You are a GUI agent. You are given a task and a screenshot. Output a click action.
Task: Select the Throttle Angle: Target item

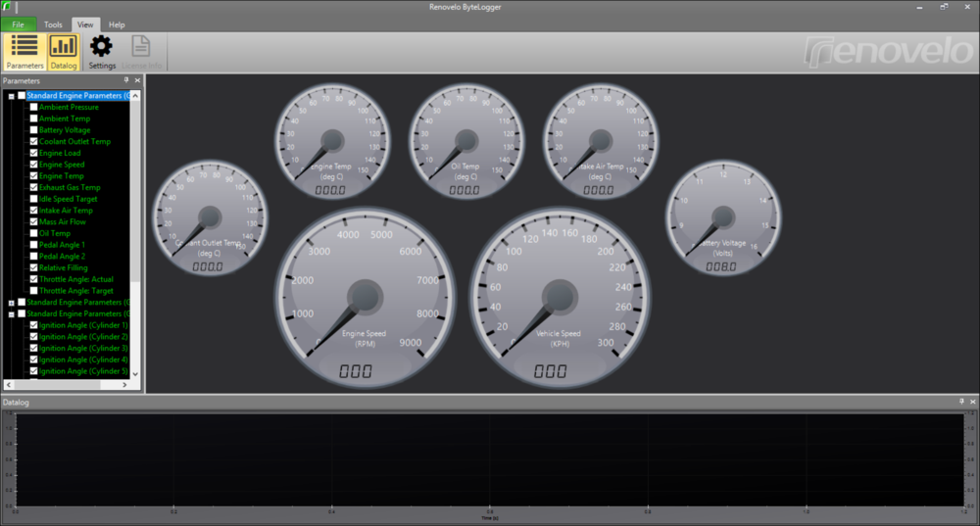[x=76, y=291]
